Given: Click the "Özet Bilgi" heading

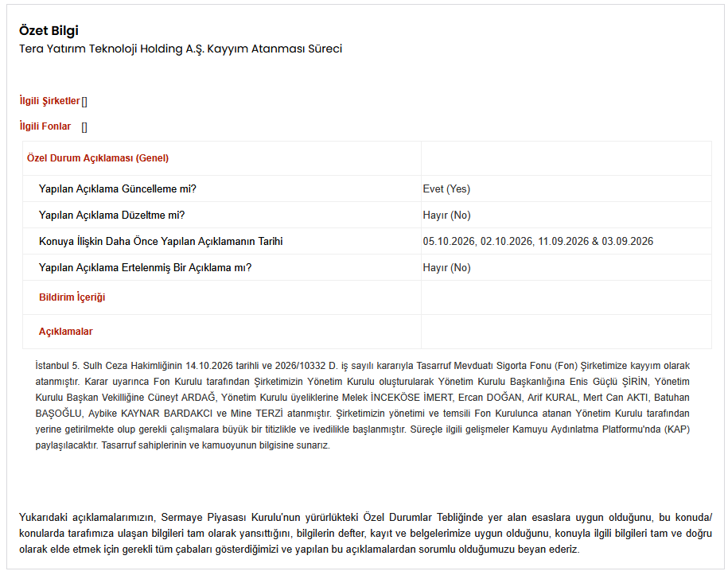Looking at the screenshot, I should (x=49, y=31).
